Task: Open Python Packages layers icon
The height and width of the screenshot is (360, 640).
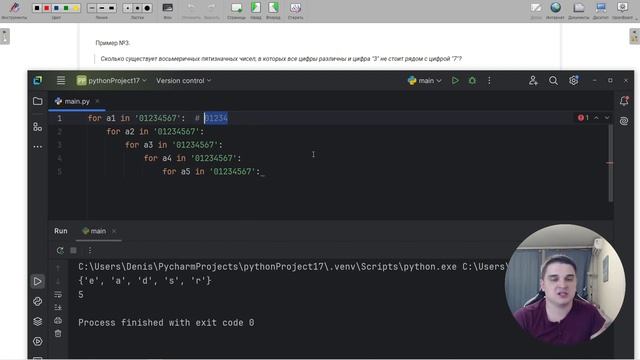Action: (38, 321)
